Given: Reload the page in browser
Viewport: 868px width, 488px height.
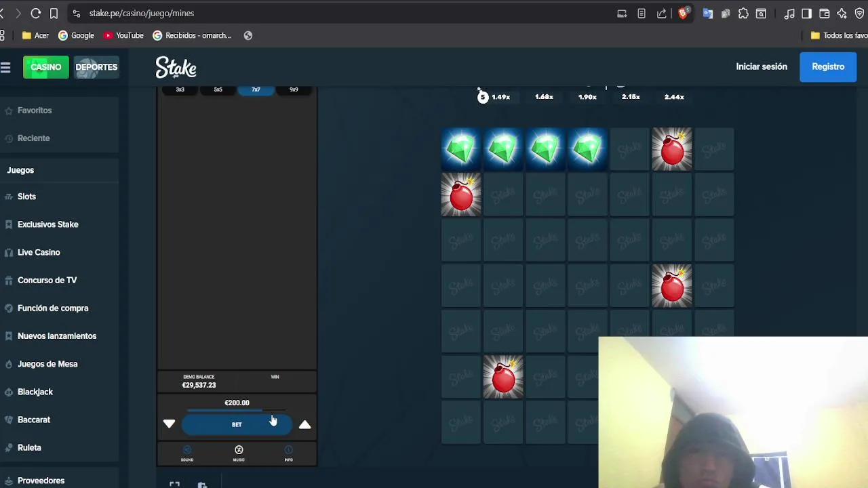Looking at the screenshot, I should tap(36, 13).
